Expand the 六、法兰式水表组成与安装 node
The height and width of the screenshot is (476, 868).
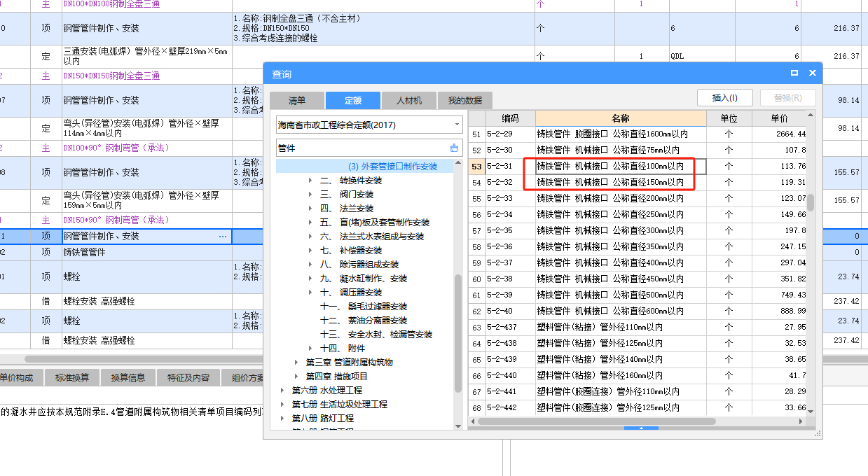[310, 237]
